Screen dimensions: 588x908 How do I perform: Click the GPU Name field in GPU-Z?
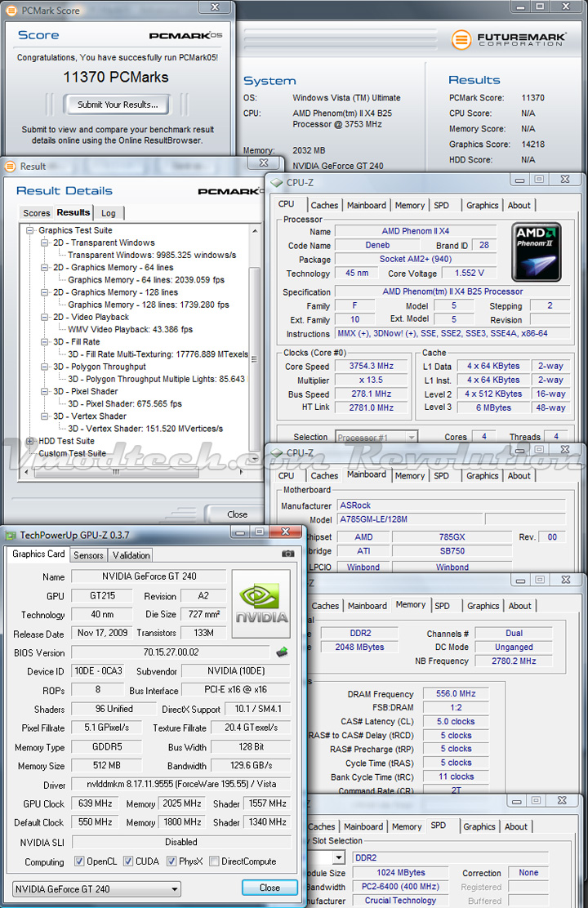(149, 576)
